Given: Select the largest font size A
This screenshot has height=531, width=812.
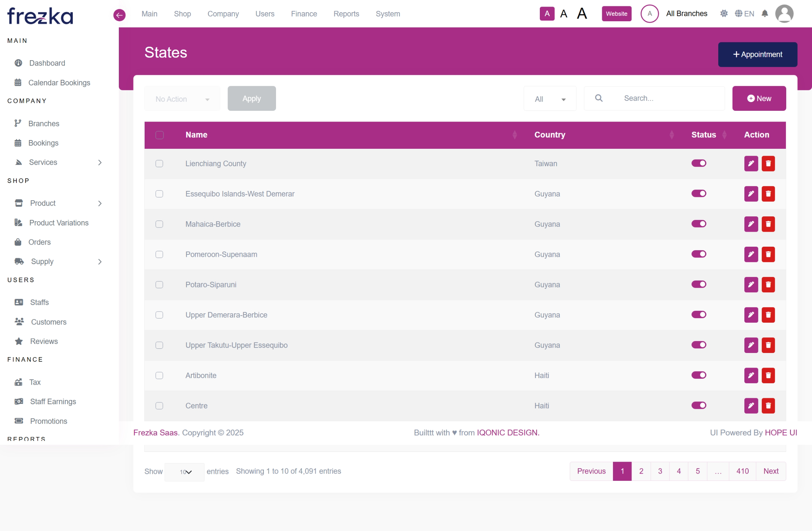Looking at the screenshot, I should pyautogui.click(x=582, y=14).
